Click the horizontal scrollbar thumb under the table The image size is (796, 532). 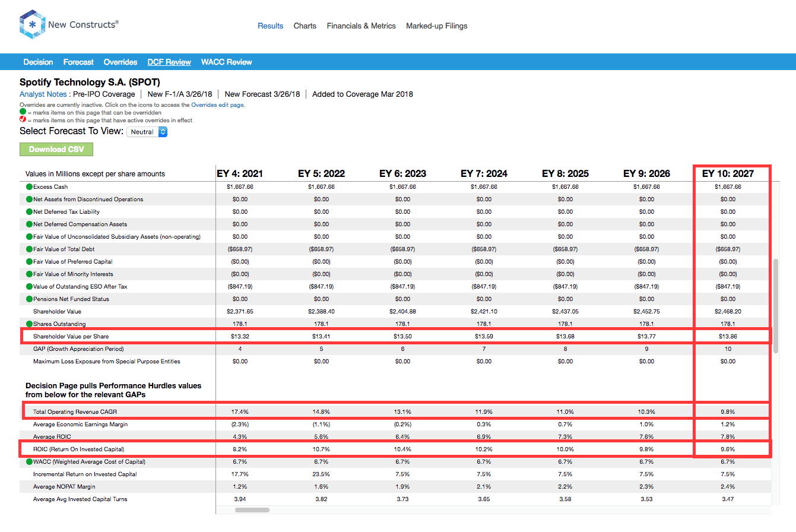[x=252, y=510]
